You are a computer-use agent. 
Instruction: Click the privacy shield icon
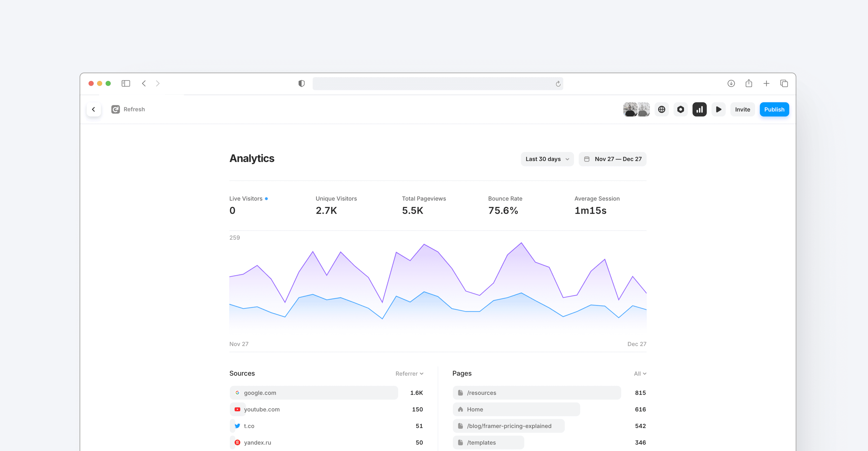[302, 83]
